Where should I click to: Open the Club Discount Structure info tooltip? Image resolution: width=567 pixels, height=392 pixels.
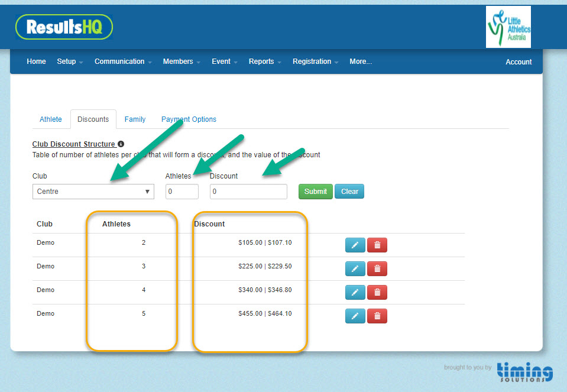[x=121, y=144]
